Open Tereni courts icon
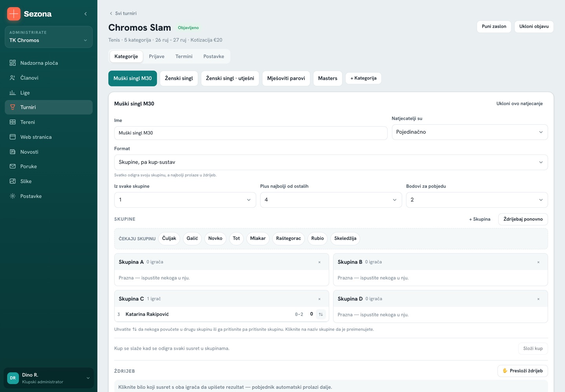 click(x=13, y=122)
